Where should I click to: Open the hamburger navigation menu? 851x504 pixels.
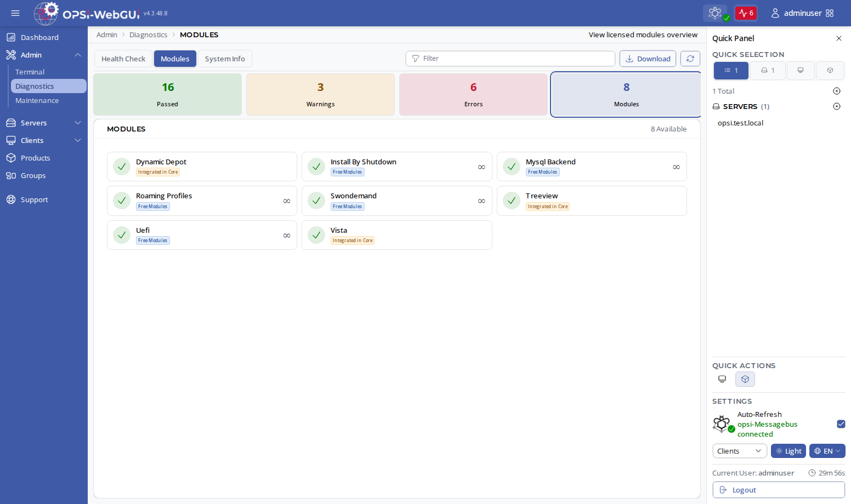coord(15,13)
